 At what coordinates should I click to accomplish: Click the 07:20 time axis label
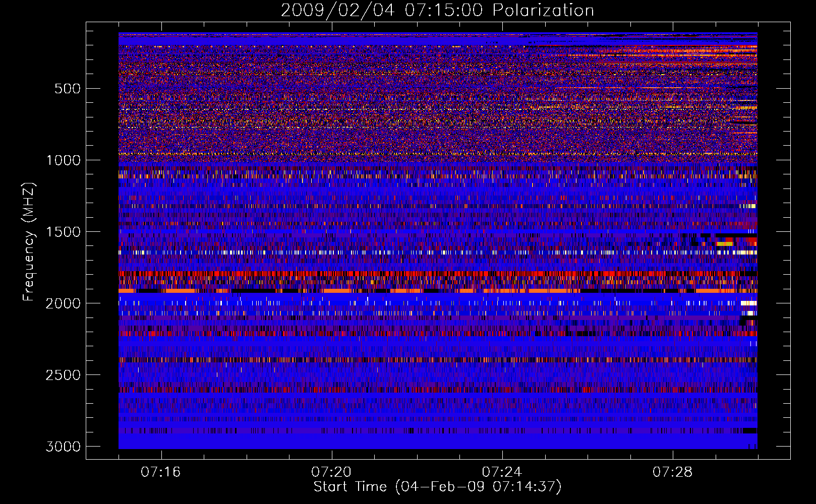pos(331,472)
